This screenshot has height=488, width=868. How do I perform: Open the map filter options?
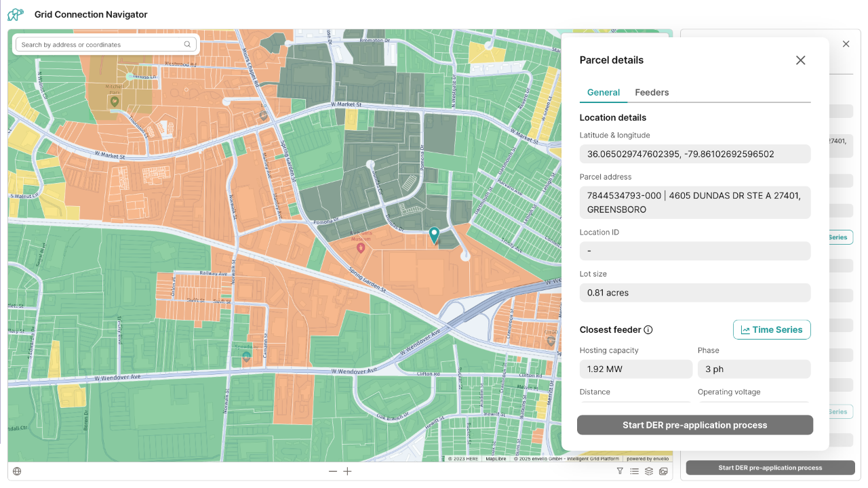[x=620, y=471]
